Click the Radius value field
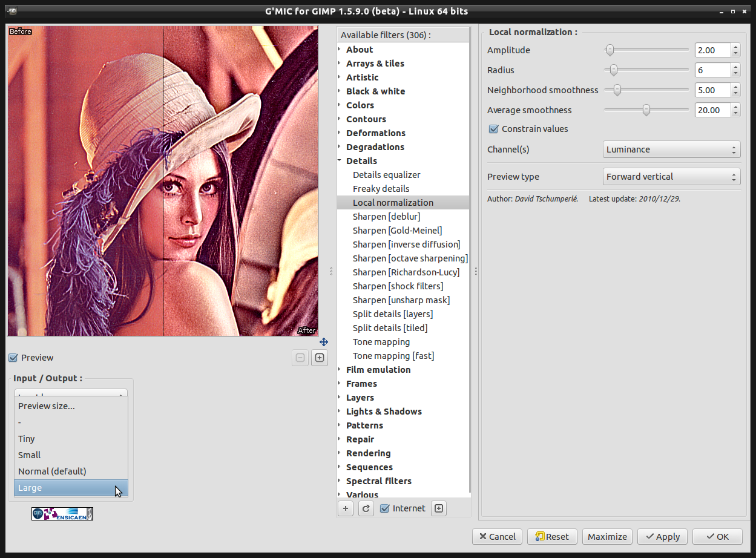 pyautogui.click(x=712, y=70)
